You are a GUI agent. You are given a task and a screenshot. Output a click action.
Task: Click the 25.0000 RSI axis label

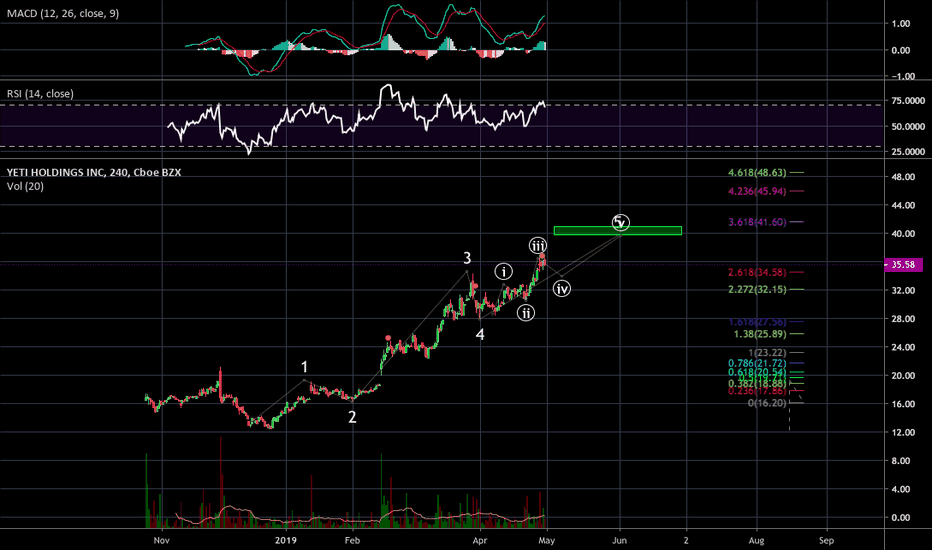point(908,152)
